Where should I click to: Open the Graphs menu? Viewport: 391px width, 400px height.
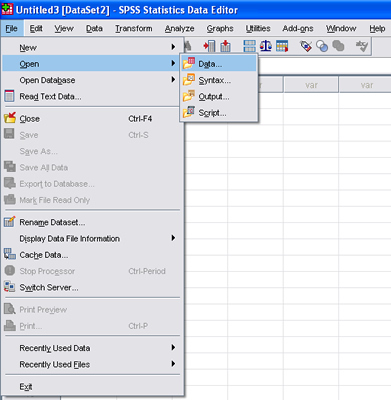click(x=220, y=29)
